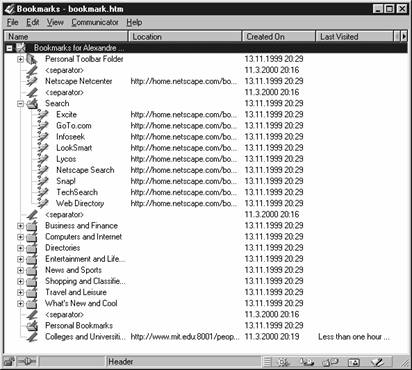Sort by the Created On column header

point(279,36)
